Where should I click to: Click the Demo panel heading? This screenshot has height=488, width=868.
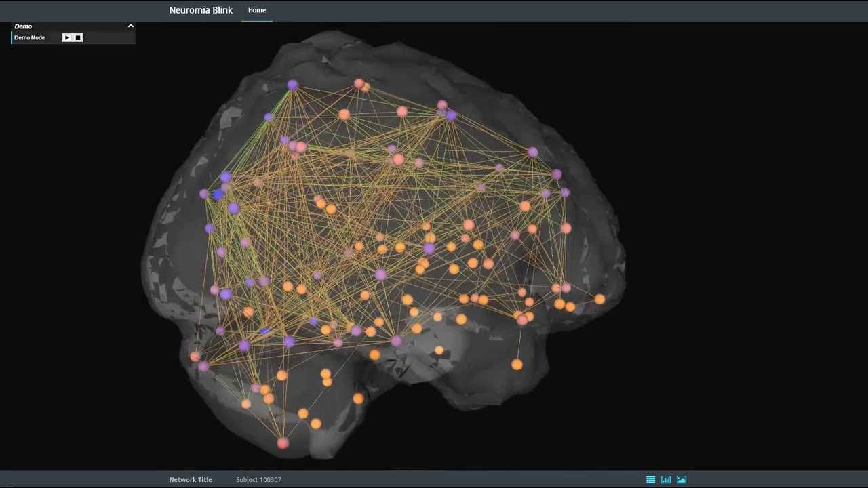[23, 26]
